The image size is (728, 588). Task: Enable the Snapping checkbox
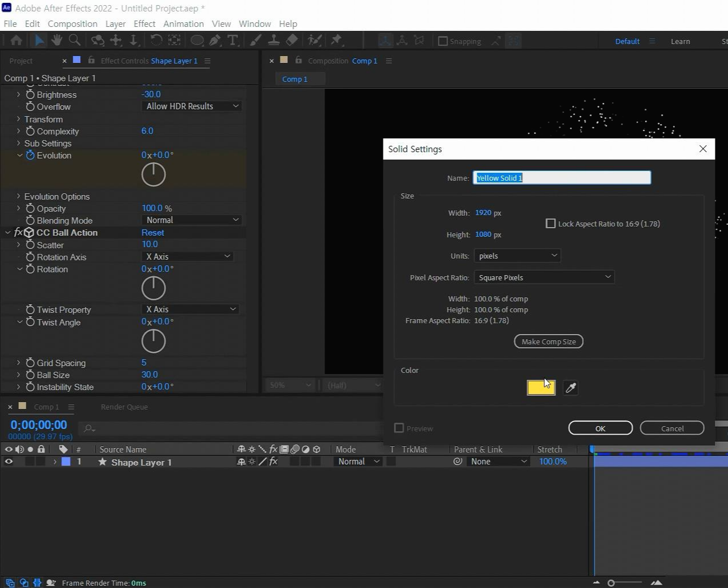pyautogui.click(x=442, y=41)
